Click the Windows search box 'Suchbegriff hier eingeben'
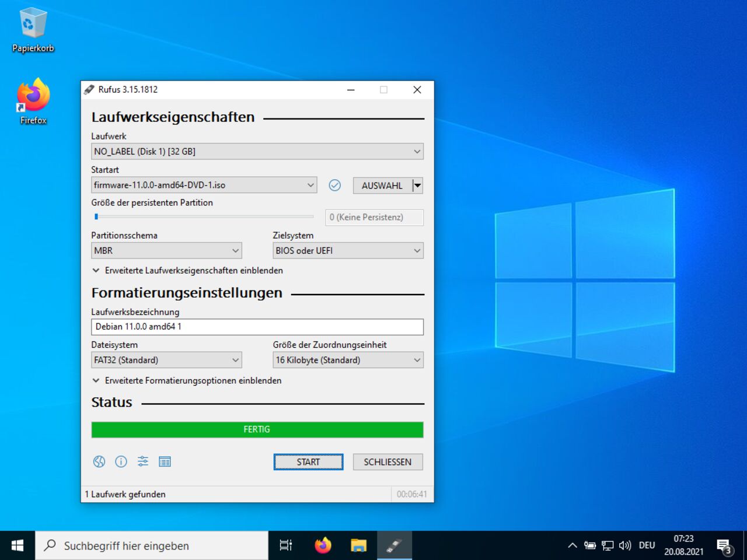The height and width of the screenshot is (560, 747). (x=152, y=546)
